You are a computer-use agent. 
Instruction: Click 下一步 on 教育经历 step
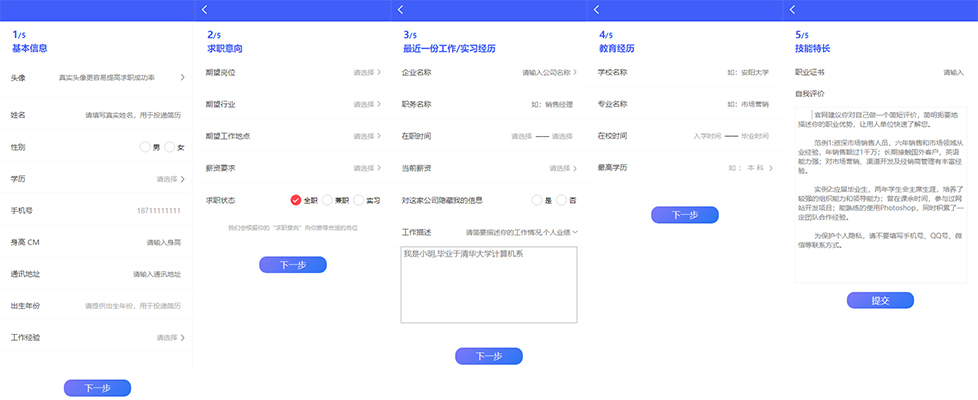[x=684, y=214]
